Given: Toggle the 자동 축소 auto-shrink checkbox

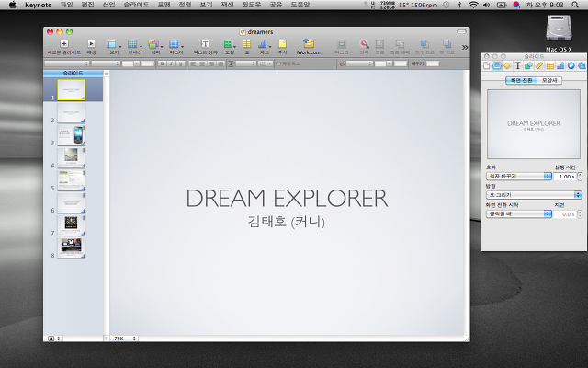Looking at the screenshot, I should [x=278, y=63].
